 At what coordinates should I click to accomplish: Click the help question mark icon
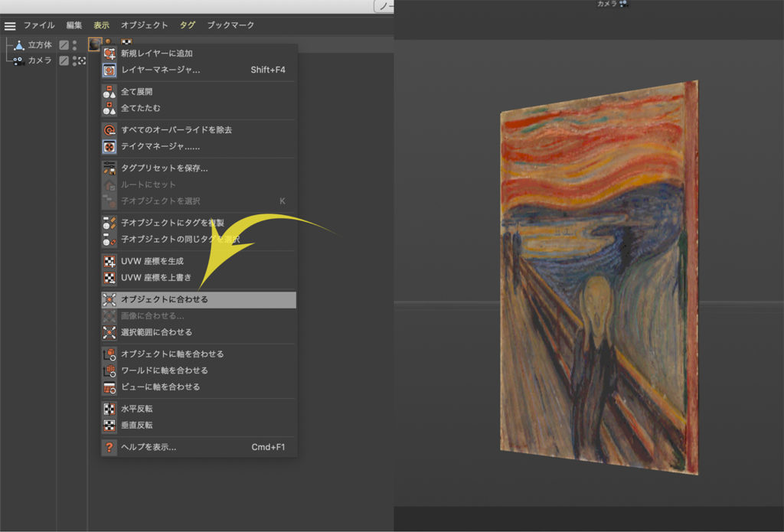109,447
